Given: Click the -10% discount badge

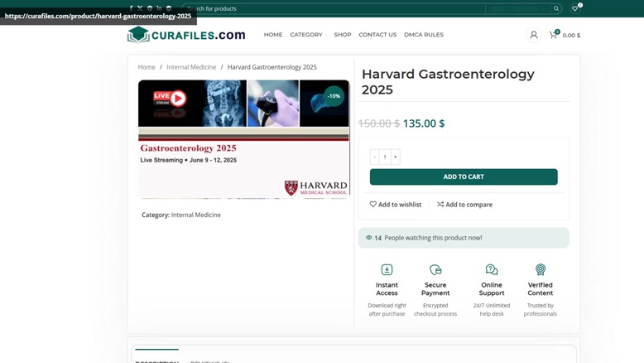Looking at the screenshot, I should [x=334, y=96].
